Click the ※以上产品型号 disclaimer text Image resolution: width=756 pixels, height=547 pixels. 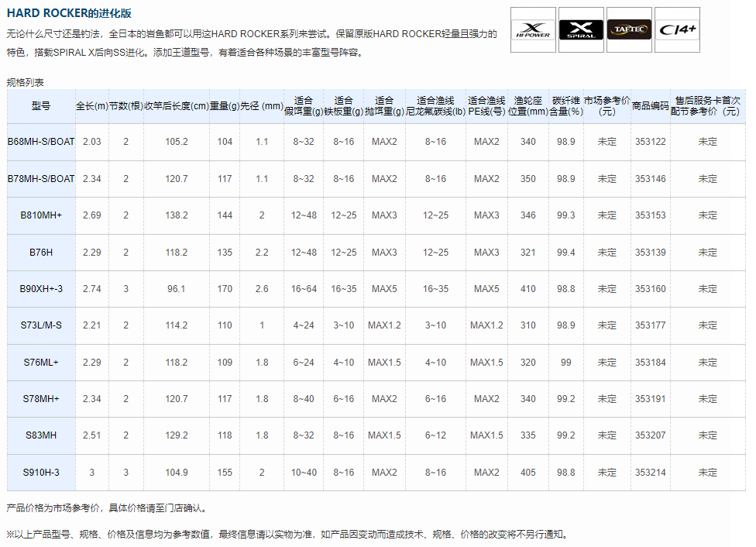pyautogui.click(x=288, y=535)
